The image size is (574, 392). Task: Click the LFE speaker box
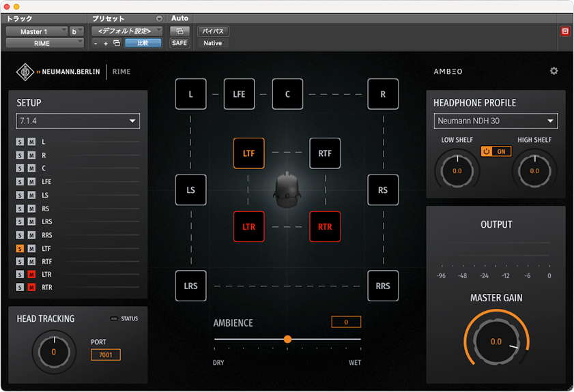click(239, 94)
